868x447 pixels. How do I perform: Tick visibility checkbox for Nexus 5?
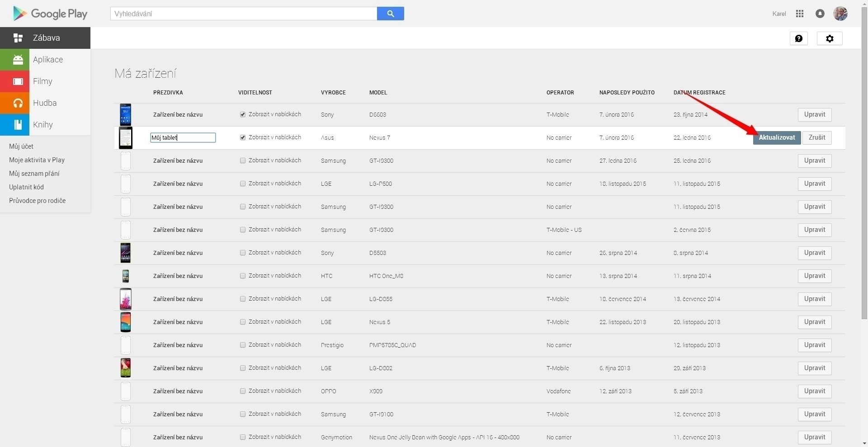(243, 322)
